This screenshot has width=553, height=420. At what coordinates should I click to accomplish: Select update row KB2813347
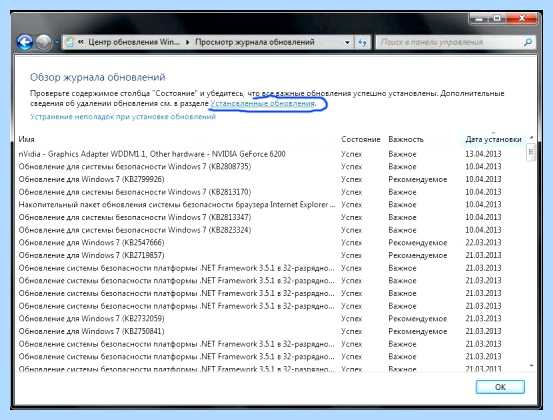point(271,217)
